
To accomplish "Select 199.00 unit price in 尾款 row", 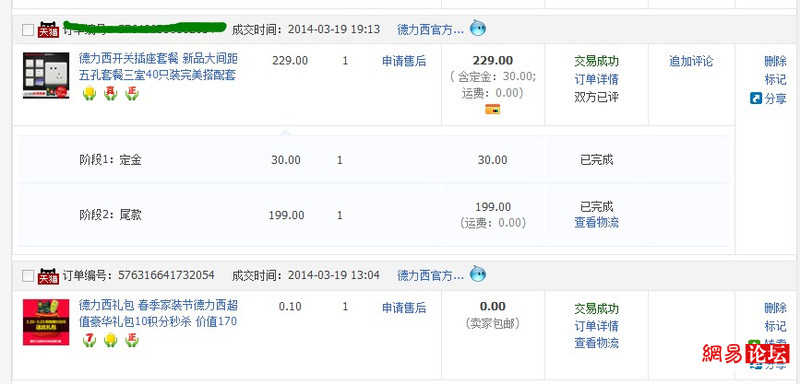I will tap(286, 215).
